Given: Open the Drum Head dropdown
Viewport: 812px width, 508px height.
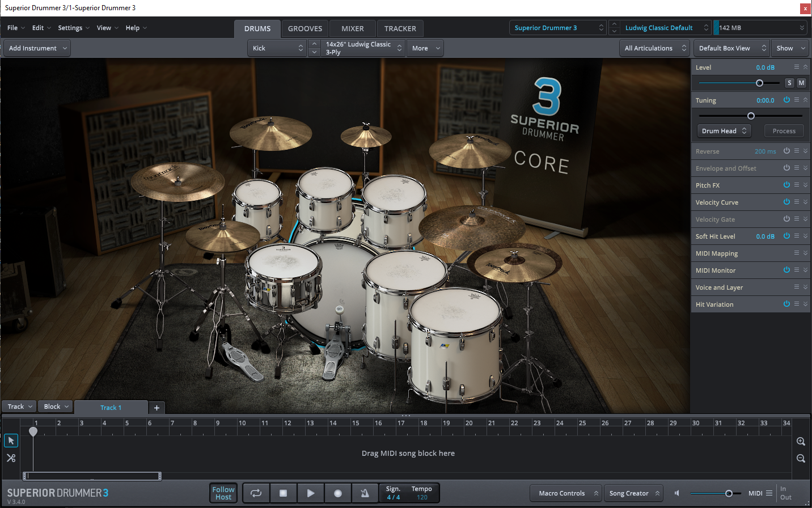Looking at the screenshot, I should [x=724, y=130].
